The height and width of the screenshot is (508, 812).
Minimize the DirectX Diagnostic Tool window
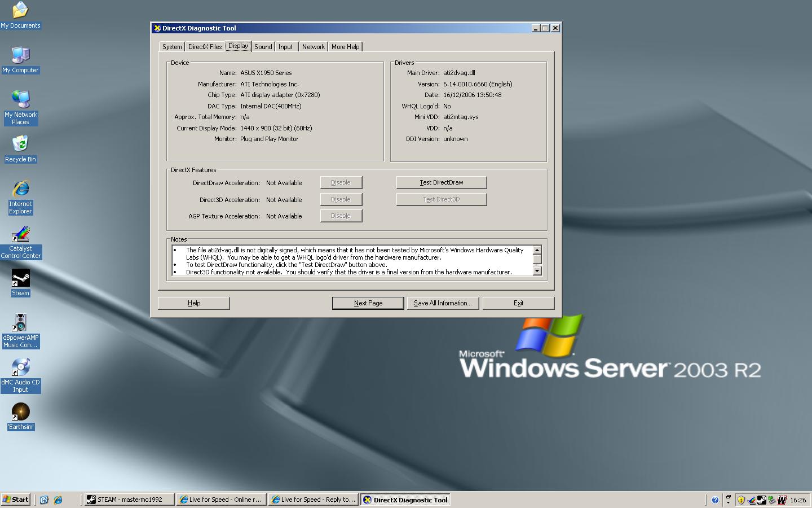point(536,28)
